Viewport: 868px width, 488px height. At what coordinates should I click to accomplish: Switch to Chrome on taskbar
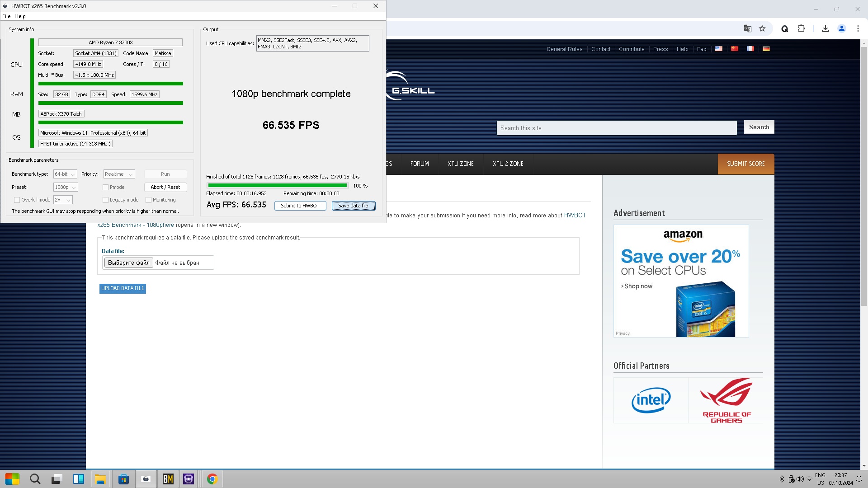pos(212,479)
